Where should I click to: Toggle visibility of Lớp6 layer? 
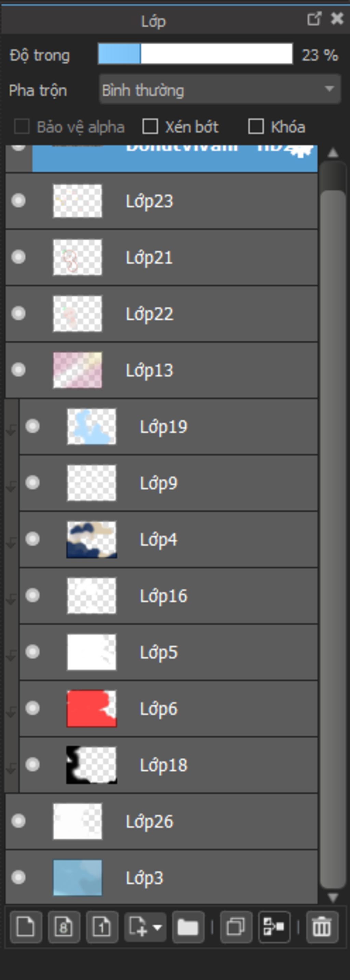32,708
